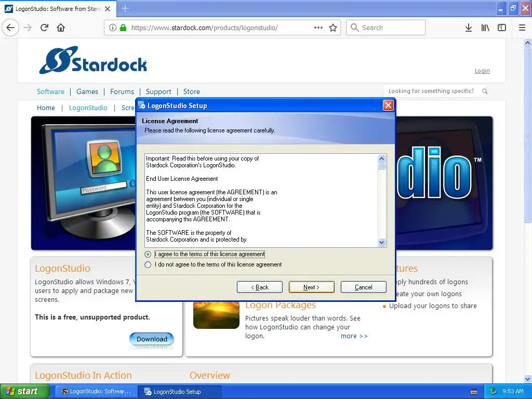Image resolution: width=532 pixels, height=399 pixels.
Task: Show site information icon in address bar
Action: pyautogui.click(x=113, y=28)
